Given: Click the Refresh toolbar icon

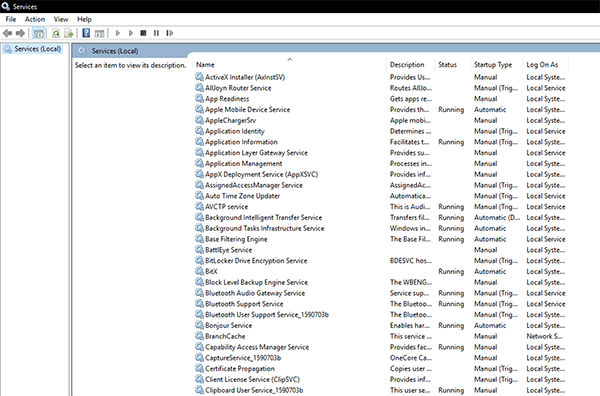Looking at the screenshot, I should [x=56, y=33].
